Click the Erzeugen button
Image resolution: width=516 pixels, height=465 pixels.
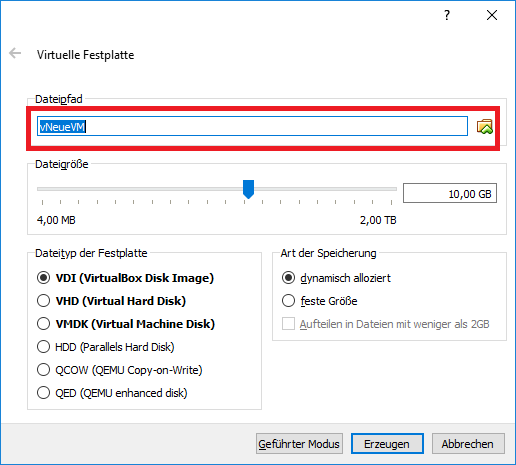(387, 444)
